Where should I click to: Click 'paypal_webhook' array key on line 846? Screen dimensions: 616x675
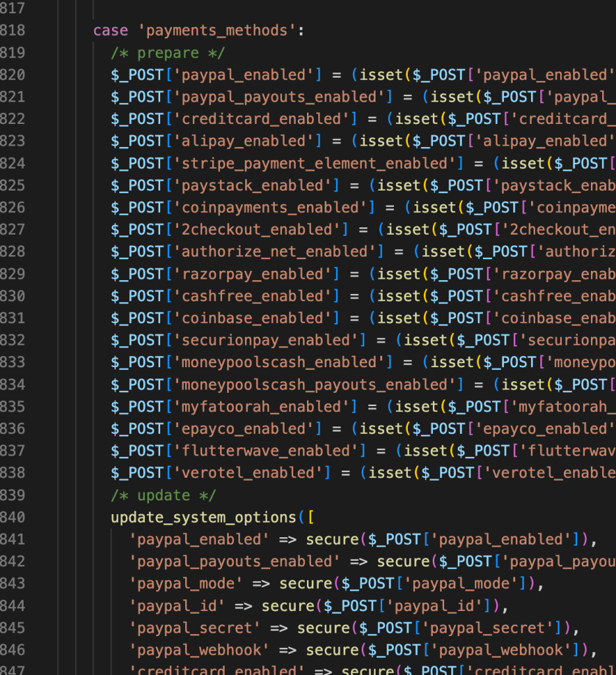199,650
